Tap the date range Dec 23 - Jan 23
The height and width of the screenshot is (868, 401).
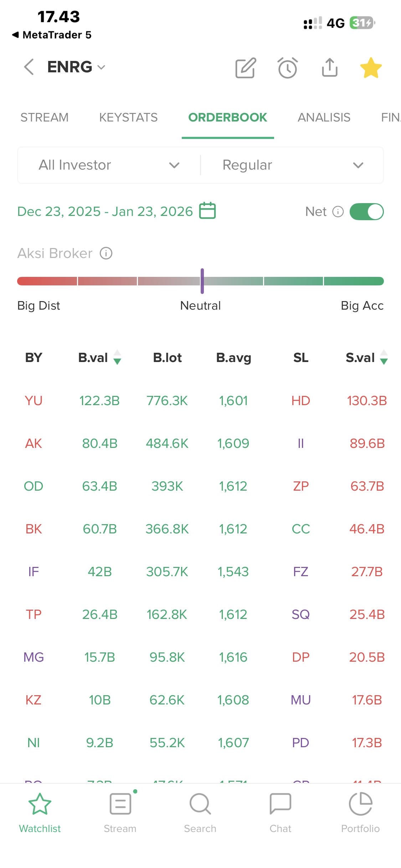tap(105, 211)
